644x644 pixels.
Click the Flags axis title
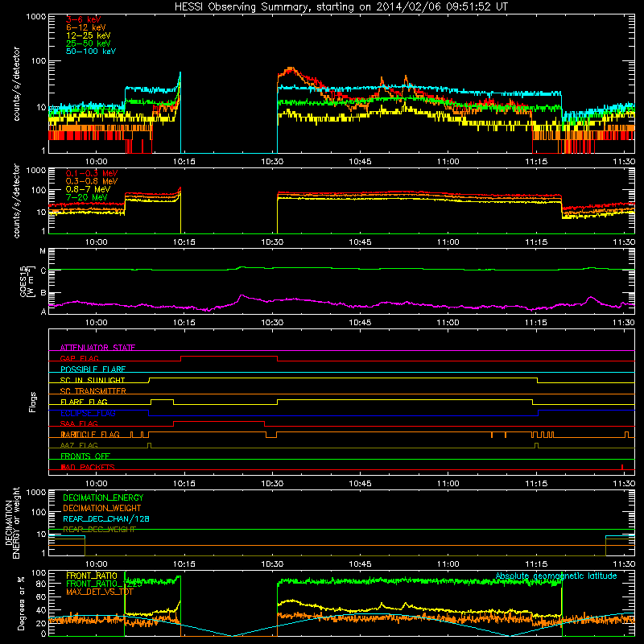tap(33, 402)
